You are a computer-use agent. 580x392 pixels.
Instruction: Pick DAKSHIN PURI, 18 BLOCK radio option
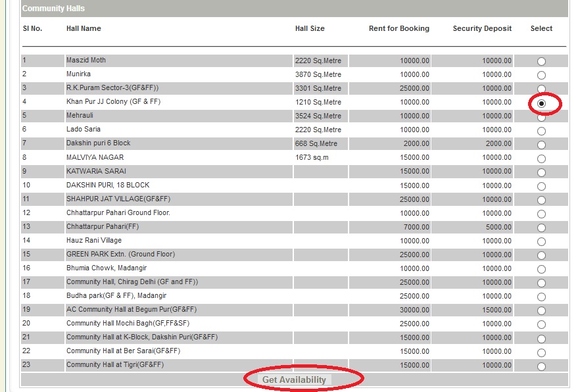(x=541, y=186)
